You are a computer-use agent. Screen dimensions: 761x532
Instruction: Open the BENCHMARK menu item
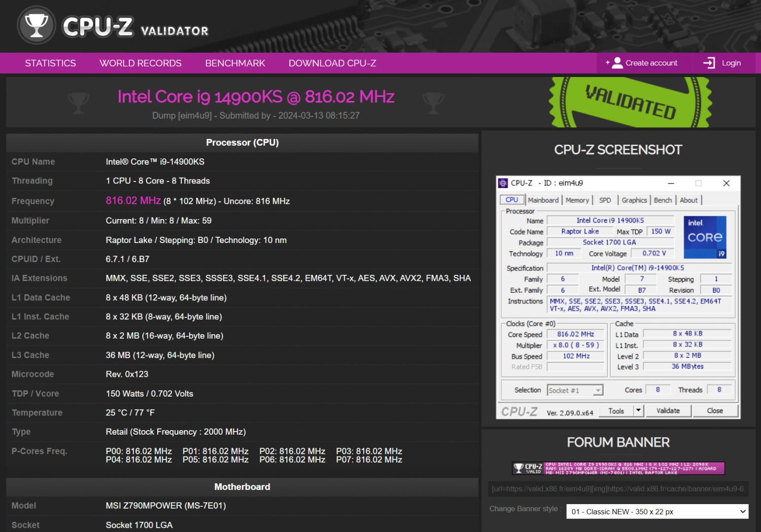(235, 63)
